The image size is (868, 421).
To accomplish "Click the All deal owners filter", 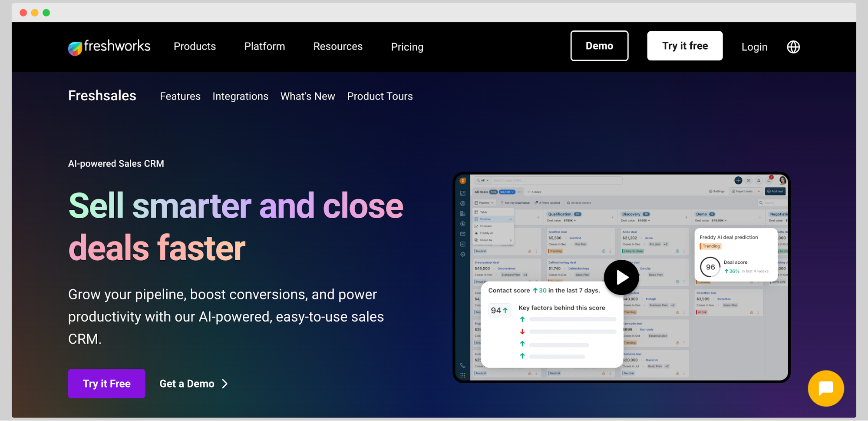I will pos(579,203).
